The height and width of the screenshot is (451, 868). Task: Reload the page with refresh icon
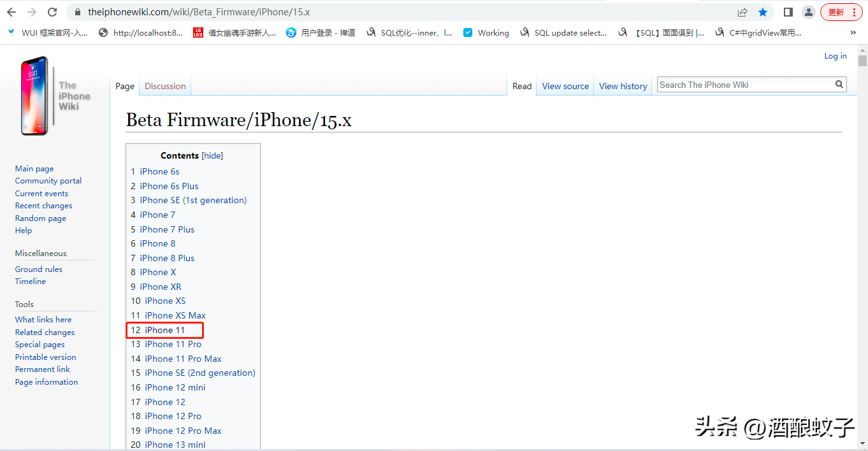click(x=52, y=12)
